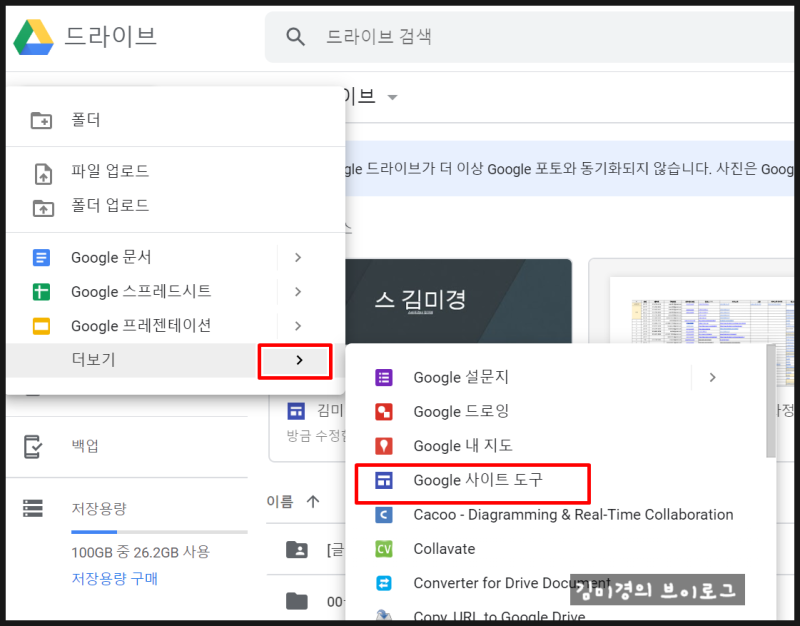The width and height of the screenshot is (800, 626).
Task: Click the Google Docs icon
Action: coord(41,258)
